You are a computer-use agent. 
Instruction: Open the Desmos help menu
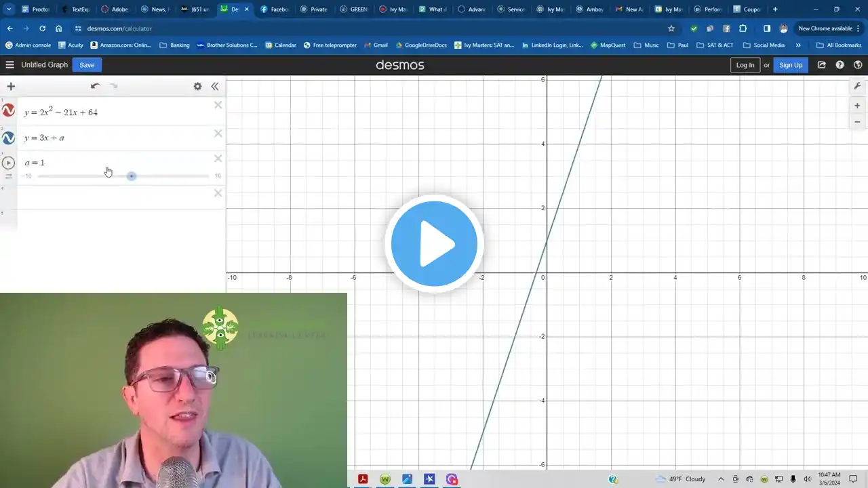coord(840,65)
